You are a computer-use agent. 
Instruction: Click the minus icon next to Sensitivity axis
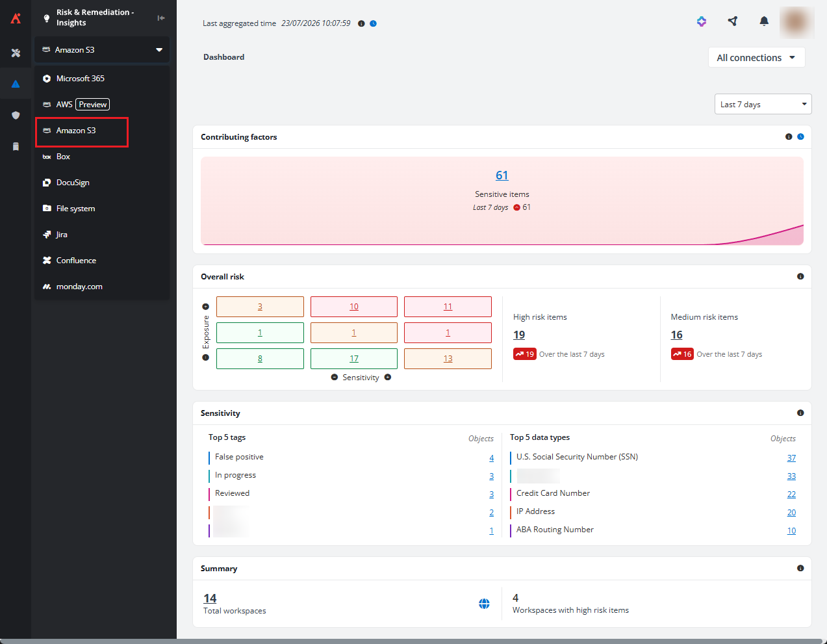coord(335,377)
